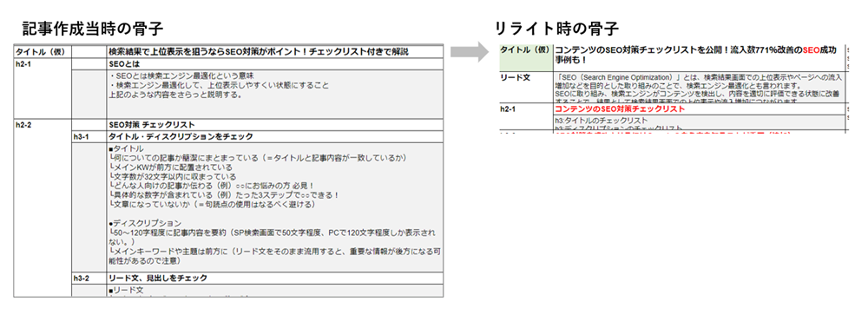Screen dimensions: 868x315
Task: Click the タイトル(仮) cell in left table
Action: [43, 52]
